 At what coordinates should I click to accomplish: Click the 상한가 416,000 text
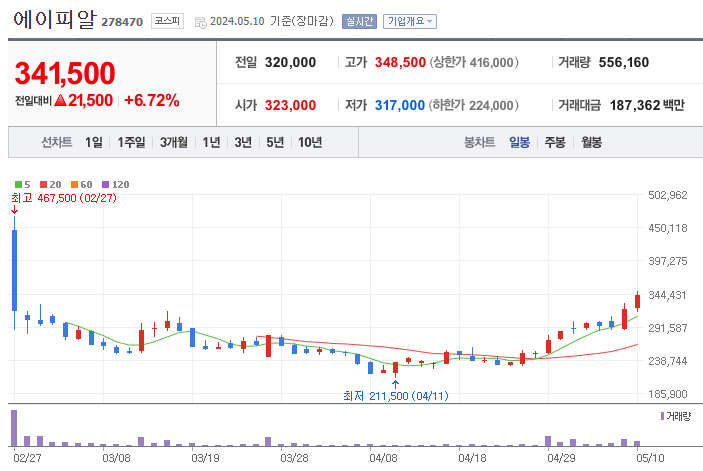click(474, 62)
